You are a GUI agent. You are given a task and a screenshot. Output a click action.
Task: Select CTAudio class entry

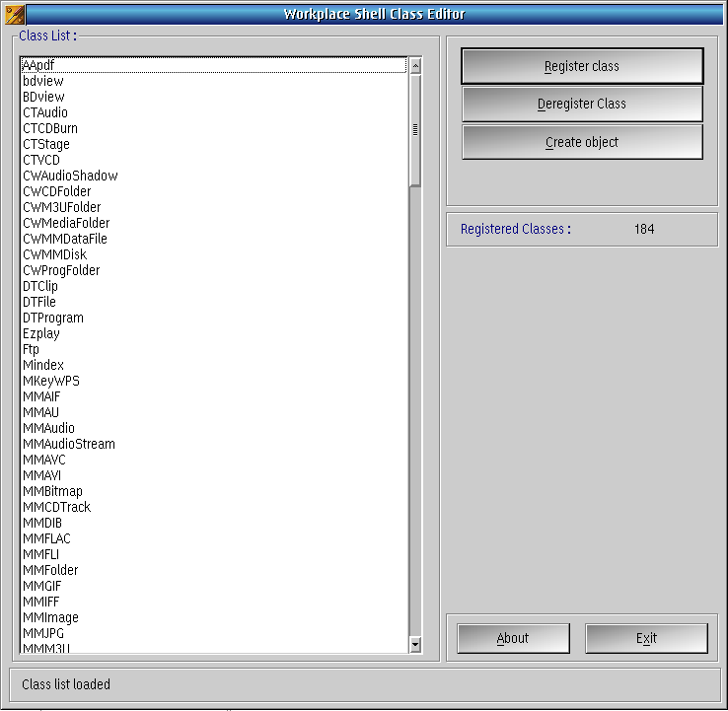(x=214, y=112)
